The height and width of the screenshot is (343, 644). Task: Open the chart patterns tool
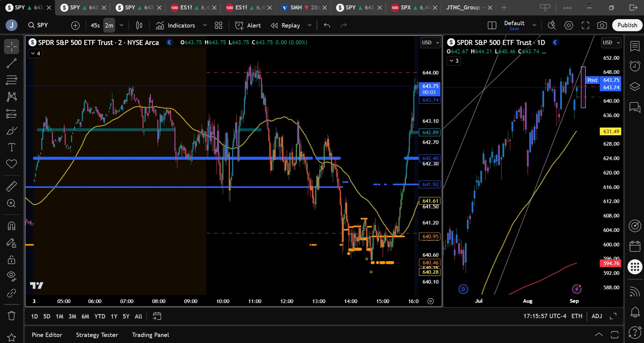[11, 97]
